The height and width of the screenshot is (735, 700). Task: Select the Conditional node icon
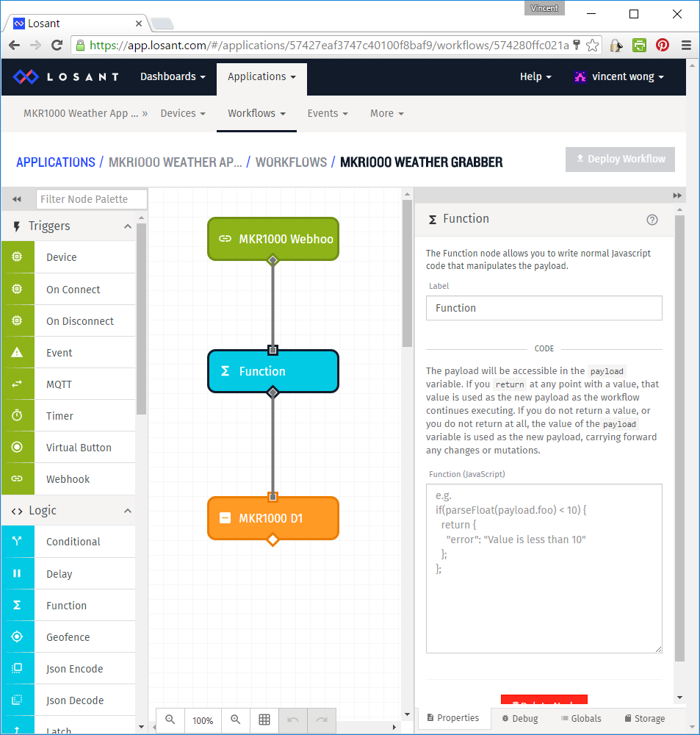pos(18,542)
